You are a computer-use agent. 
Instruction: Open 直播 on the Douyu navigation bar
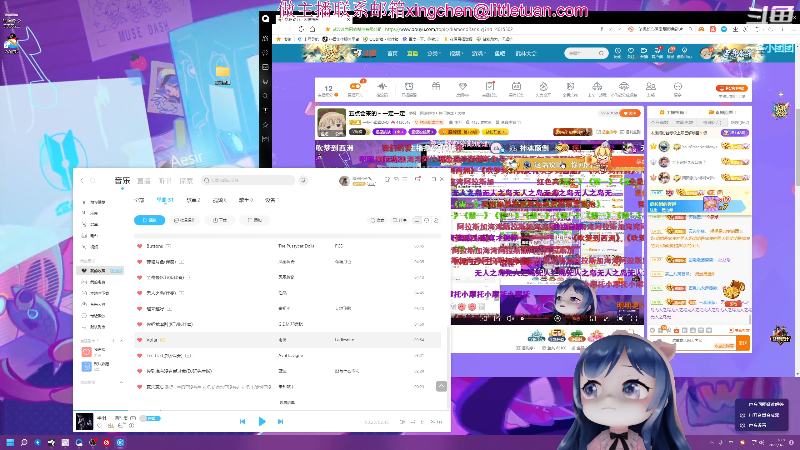(x=412, y=54)
